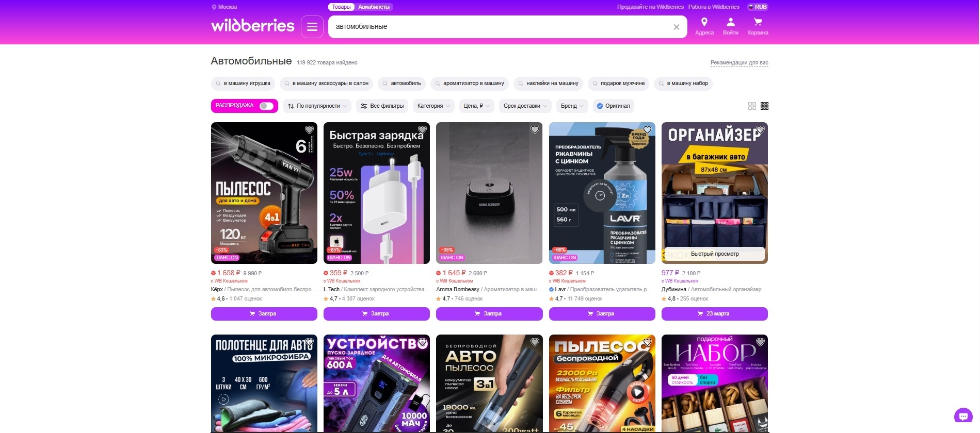
Task: Select the в машину набор chip
Action: pyautogui.click(x=683, y=84)
